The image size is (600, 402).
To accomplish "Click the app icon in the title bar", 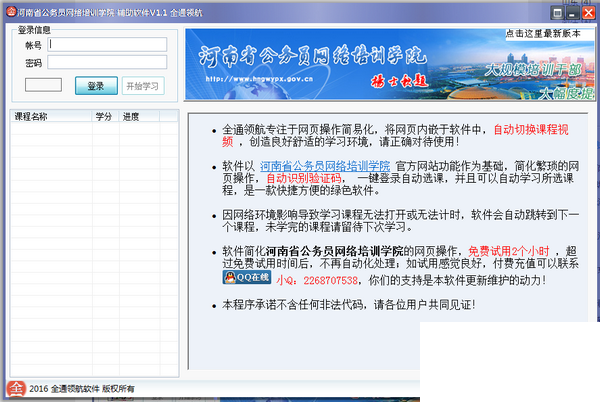I will (11, 12).
